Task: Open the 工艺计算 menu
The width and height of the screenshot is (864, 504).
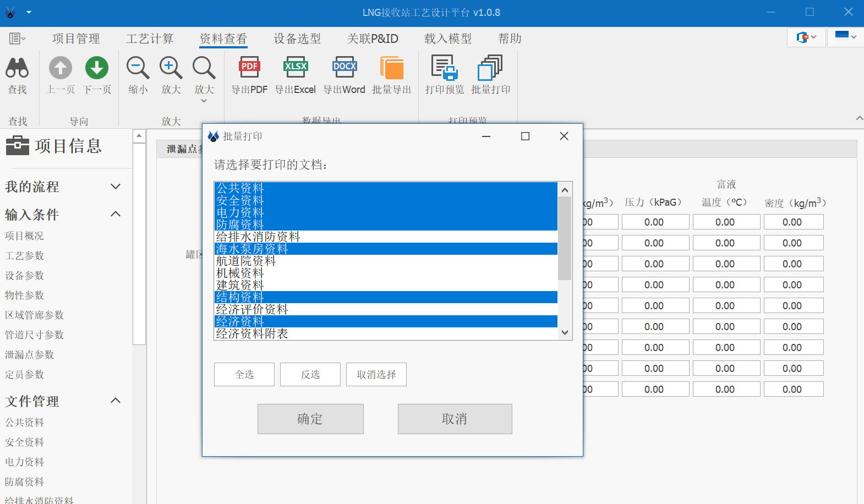Action: pos(150,39)
